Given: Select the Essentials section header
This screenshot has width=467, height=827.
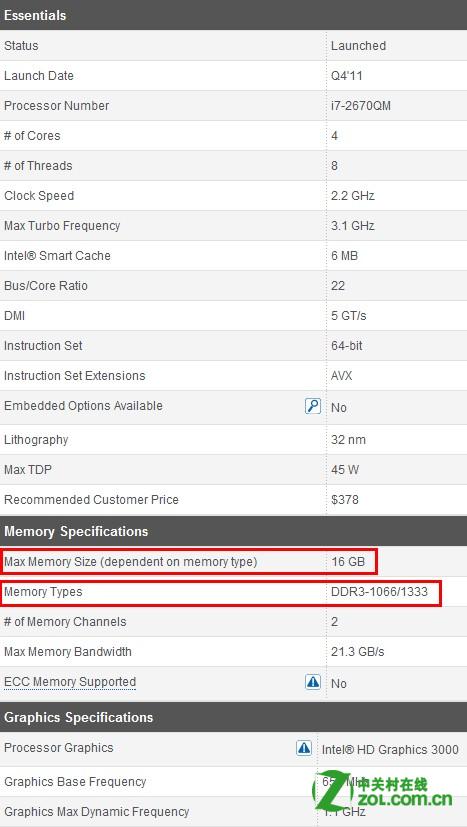Looking at the screenshot, I should (35, 15).
